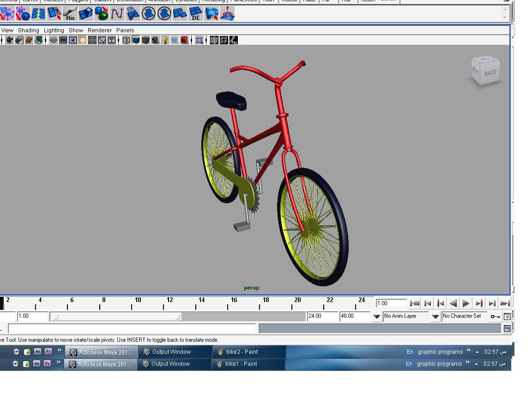Image resolution: width=532 pixels, height=399 pixels.
Task: Open Autodesk Maya button beside bike1 row Output Window
Action: 100,364
